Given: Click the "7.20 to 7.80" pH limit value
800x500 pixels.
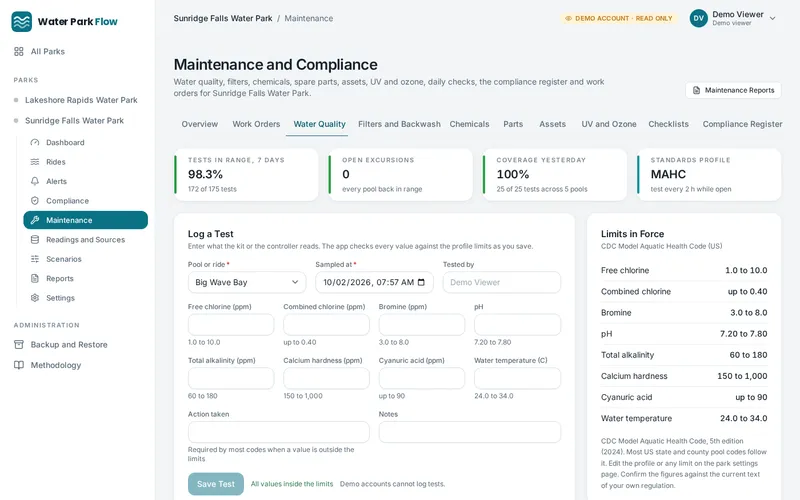Looking at the screenshot, I should pyautogui.click(x=743, y=334).
